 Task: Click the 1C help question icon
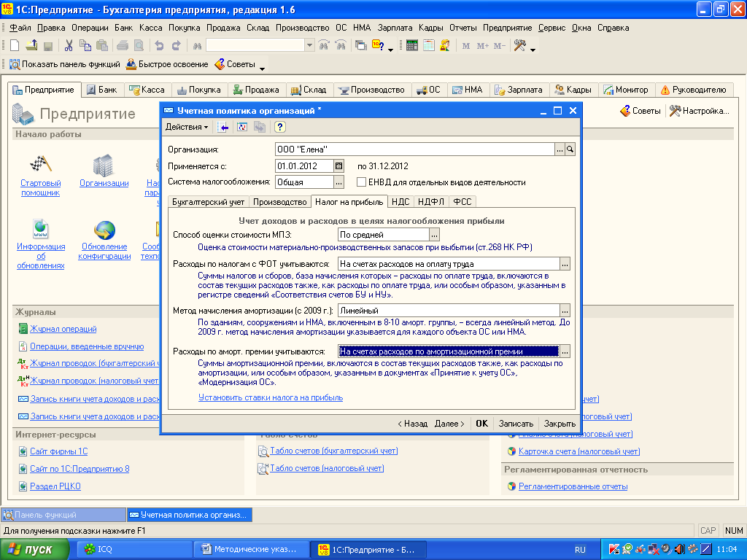pos(379,46)
